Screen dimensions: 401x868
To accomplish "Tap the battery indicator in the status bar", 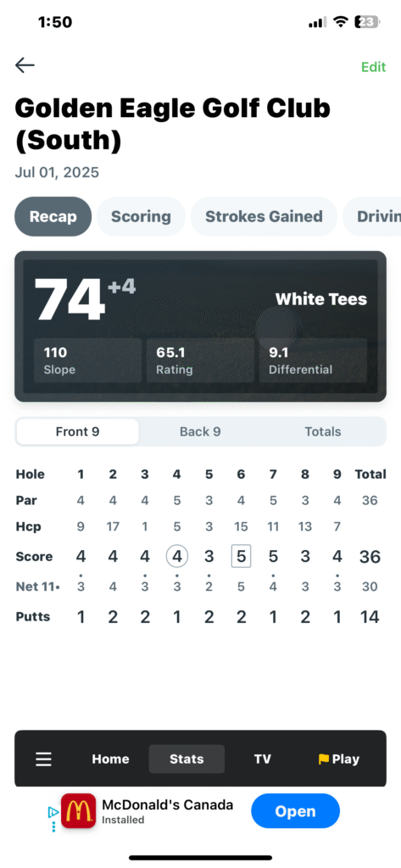I will [367, 22].
